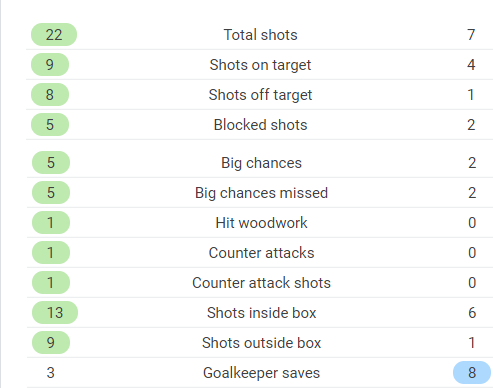The height and width of the screenshot is (388, 493).
Task: Click the Goalkeeper saves label
Action: [x=261, y=373]
